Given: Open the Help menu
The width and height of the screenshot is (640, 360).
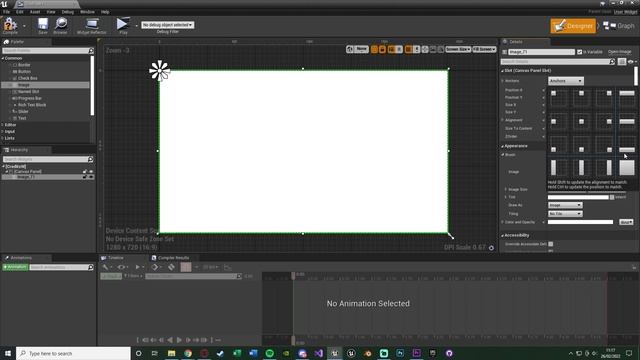Looking at the screenshot, I should tap(105, 12).
